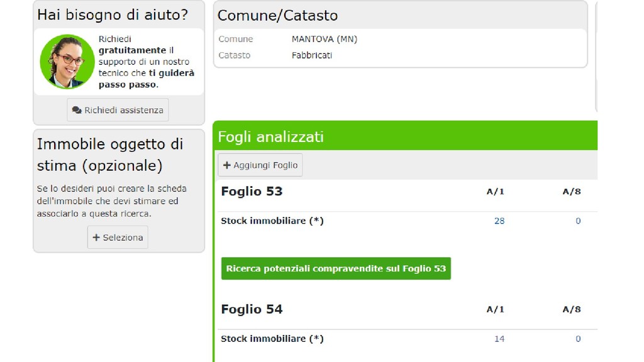Click the A/8 column header of Foglio 54
Image resolution: width=644 pixels, height=362 pixels.
click(572, 309)
